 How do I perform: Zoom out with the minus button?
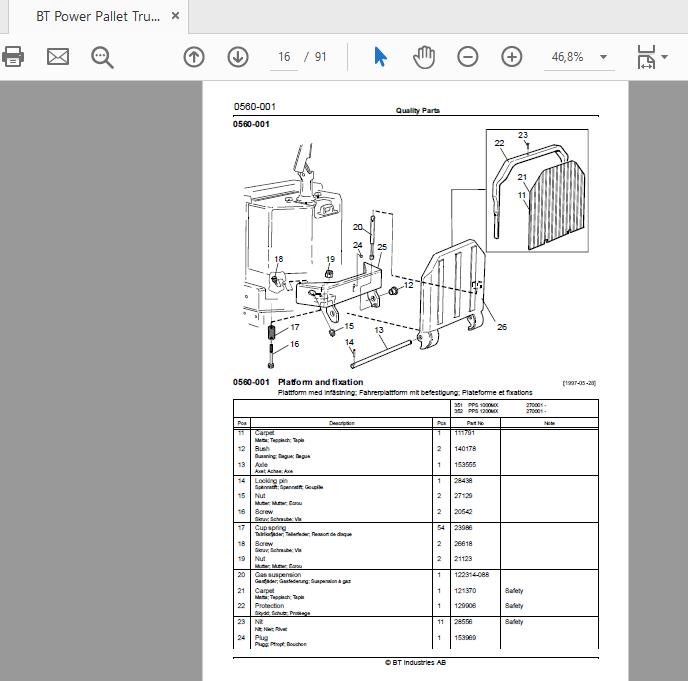[468, 57]
